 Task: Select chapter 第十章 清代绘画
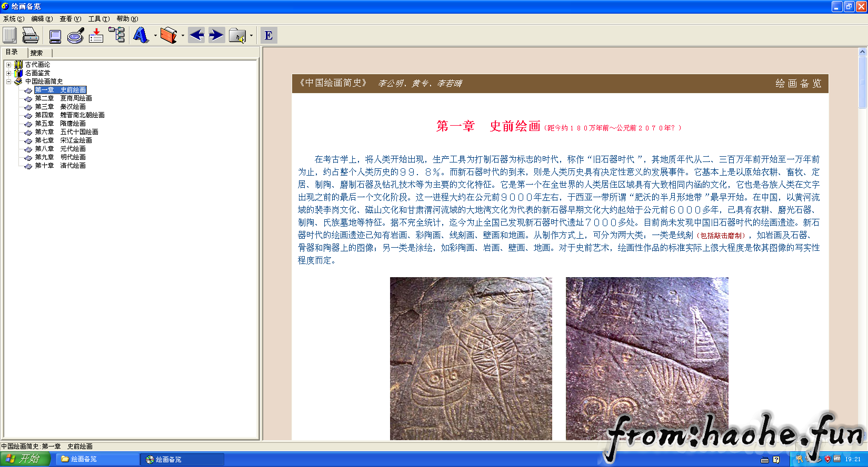60,166
